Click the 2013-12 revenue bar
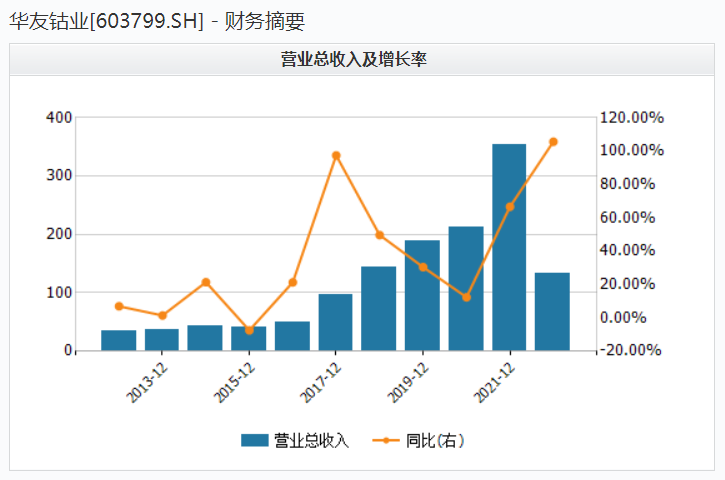Image resolution: width=725 pixels, height=480 pixels. click(161, 339)
